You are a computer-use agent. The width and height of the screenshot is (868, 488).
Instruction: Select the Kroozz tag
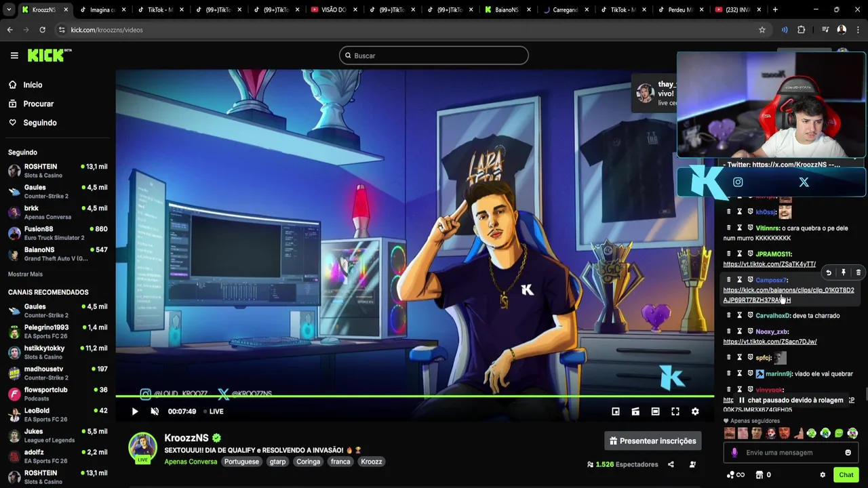[x=372, y=462]
